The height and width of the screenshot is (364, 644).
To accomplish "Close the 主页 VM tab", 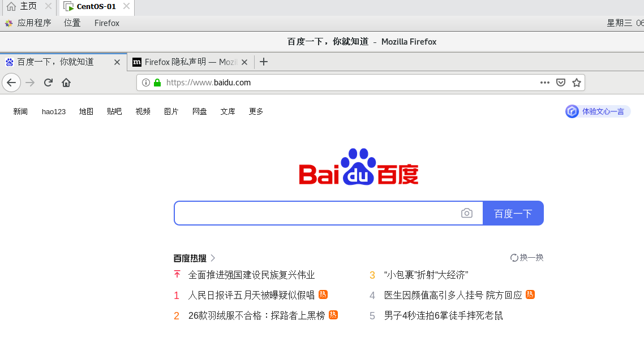I will [49, 6].
